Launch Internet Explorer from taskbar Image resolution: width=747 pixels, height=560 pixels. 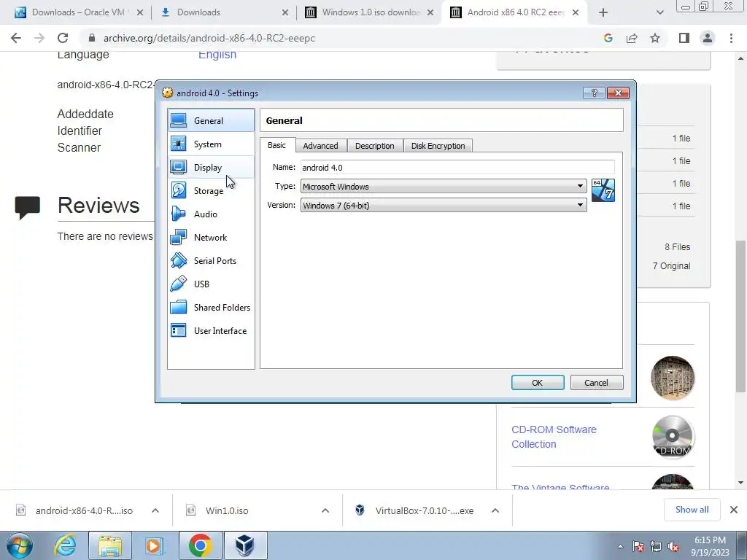click(65, 545)
